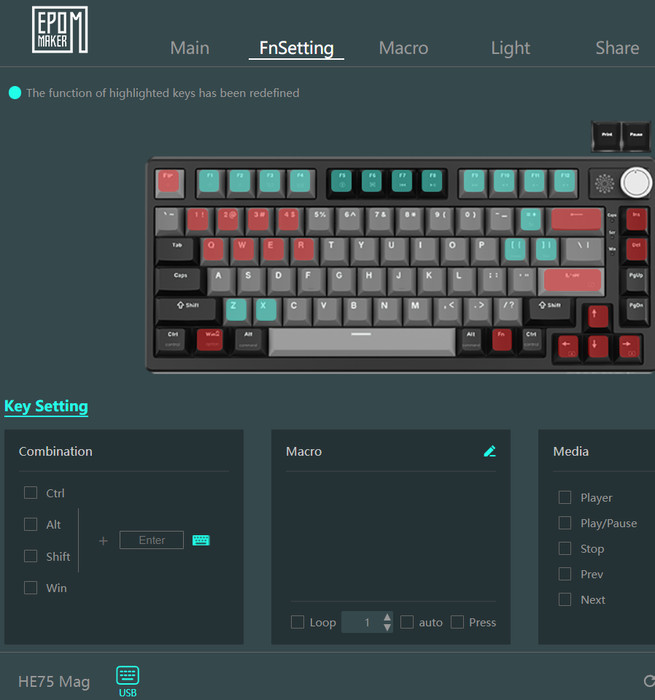Click the refresh icon at bottom right

[650, 681]
